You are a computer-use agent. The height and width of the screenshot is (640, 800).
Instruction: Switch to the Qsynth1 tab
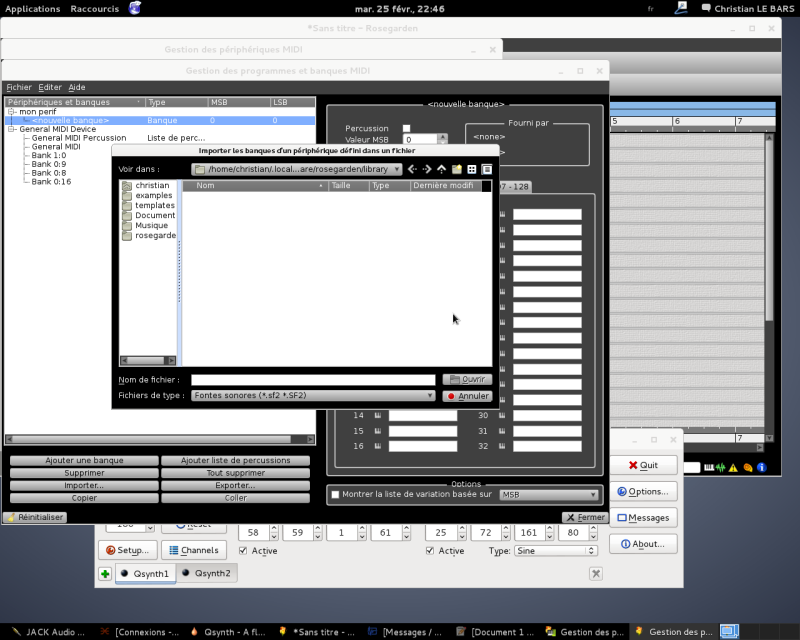pos(145,574)
